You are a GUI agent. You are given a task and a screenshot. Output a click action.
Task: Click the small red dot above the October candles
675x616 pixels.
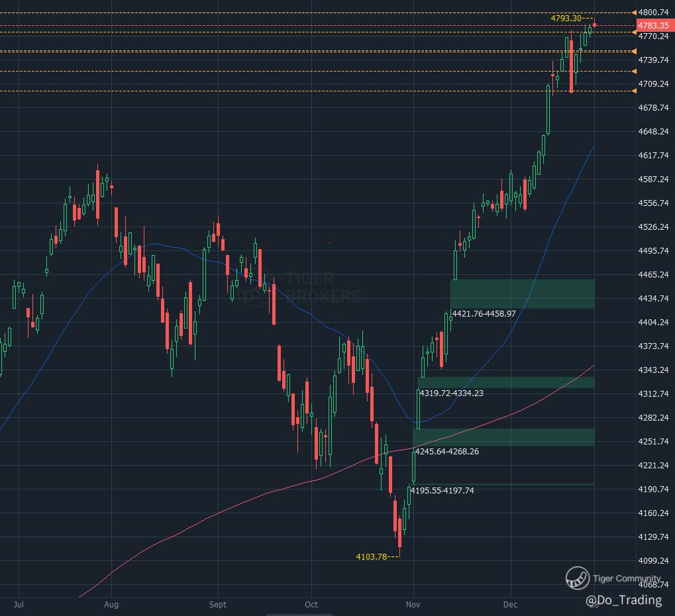330,243
